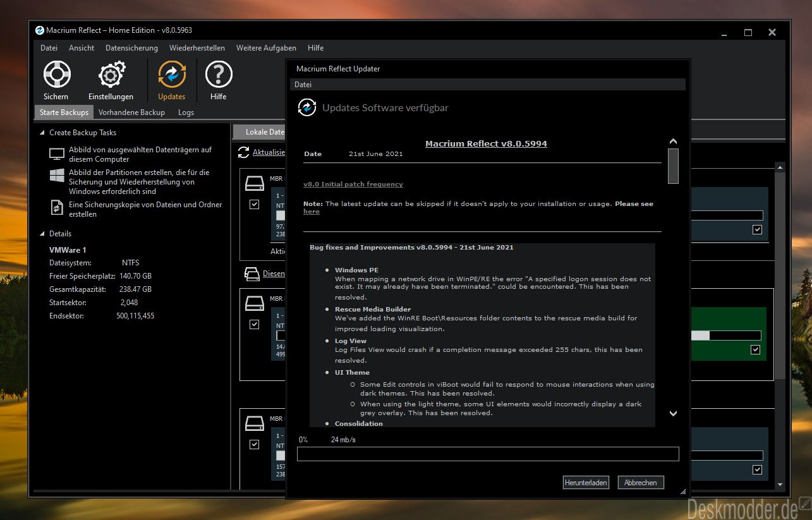Open the Weitere Aufgaben menu
This screenshot has height=520, width=812.
[266, 48]
